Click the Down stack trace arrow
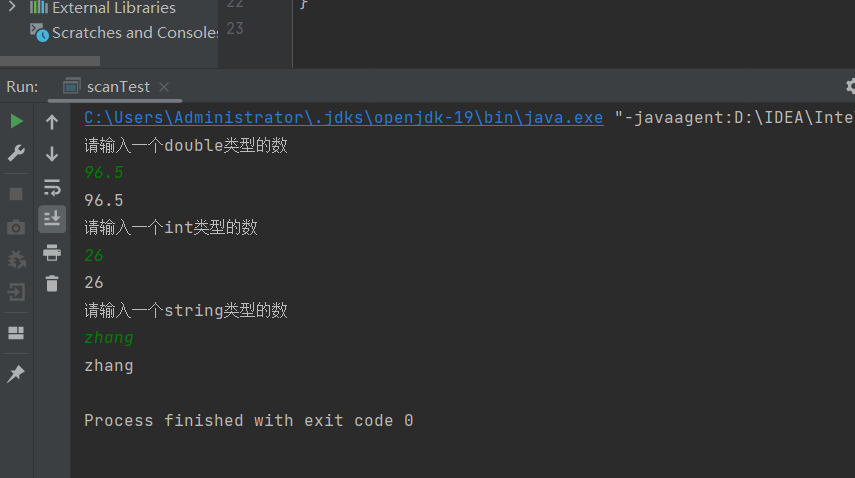Image resolution: width=855 pixels, height=478 pixels. pyautogui.click(x=52, y=154)
